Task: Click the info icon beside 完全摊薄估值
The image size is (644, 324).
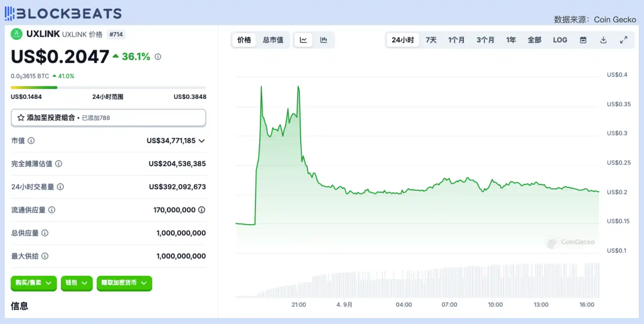Action: [59, 164]
